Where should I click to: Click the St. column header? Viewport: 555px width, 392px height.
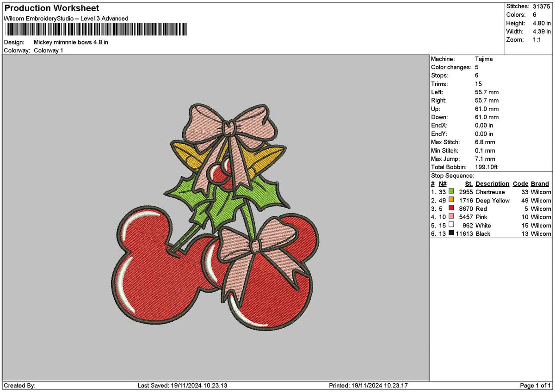coord(469,184)
